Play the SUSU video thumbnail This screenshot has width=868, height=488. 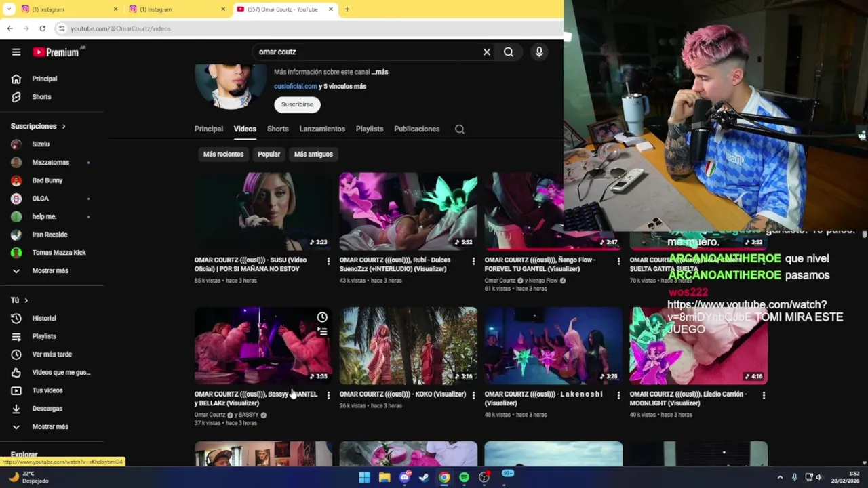click(263, 211)
